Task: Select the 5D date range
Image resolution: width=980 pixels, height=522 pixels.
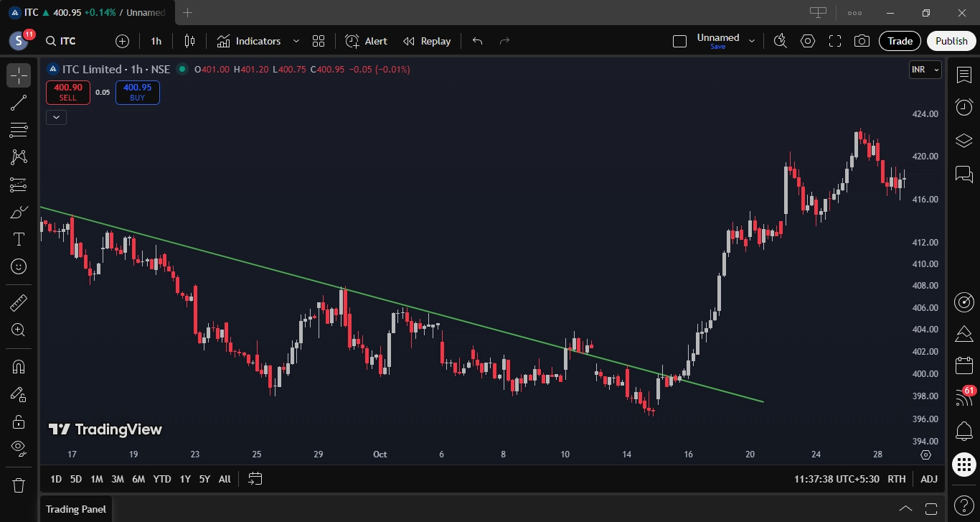Action: [75, 479]
